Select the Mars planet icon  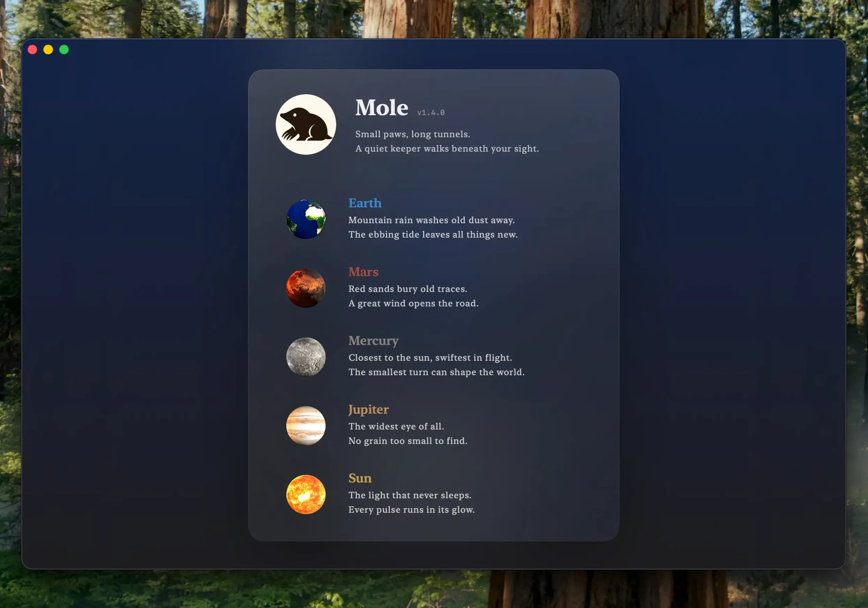[306, 288]
